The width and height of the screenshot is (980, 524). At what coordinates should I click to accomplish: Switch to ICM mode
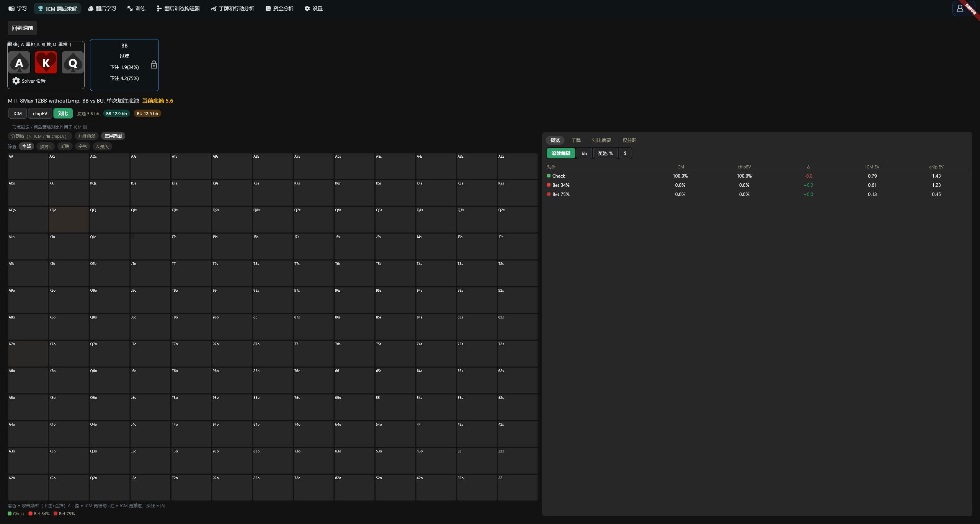[18, 114]
